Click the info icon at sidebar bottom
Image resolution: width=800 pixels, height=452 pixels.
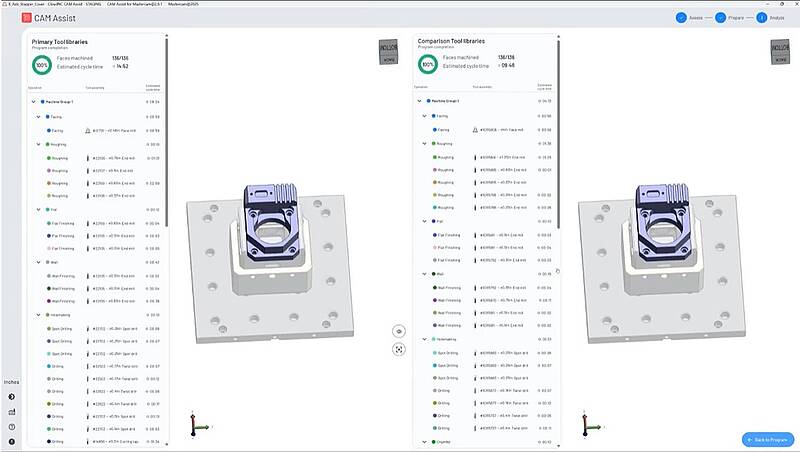point(11,440)
